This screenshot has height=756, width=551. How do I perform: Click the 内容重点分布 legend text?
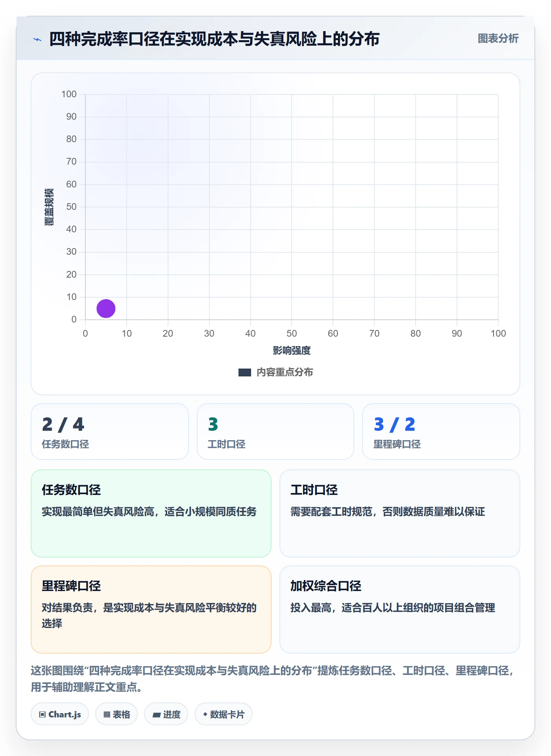point(285,372)
